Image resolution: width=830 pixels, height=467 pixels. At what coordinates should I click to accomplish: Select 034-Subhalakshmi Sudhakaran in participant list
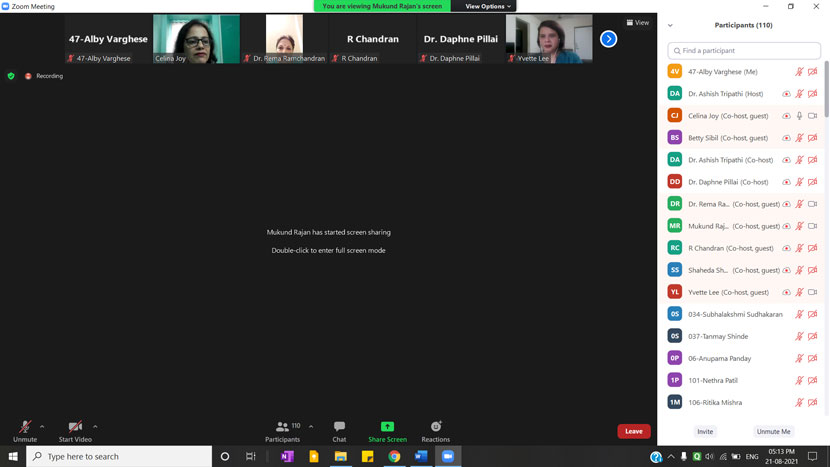pyautogui.click(x=741, y=315)
